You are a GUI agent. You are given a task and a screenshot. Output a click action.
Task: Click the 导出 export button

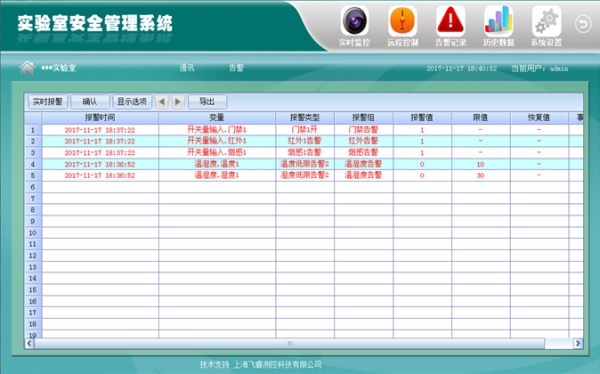point(207,102)
